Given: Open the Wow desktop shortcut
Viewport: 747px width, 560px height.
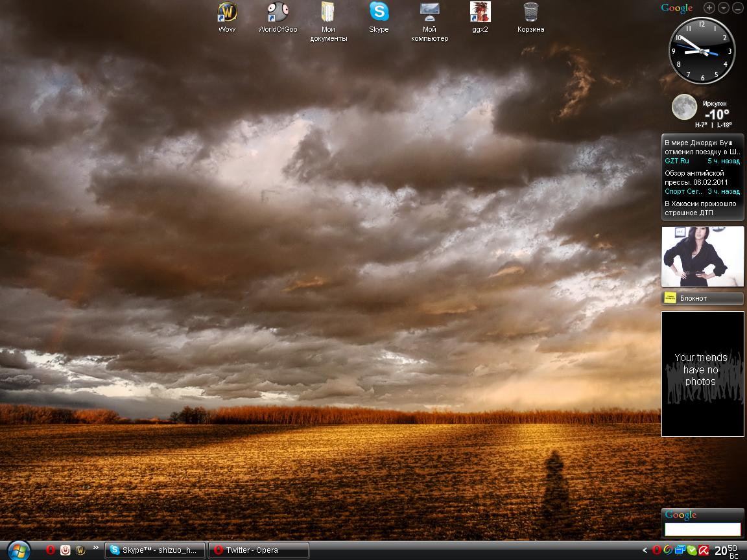Looking at the screenshot, I should [x=227, y=13].
